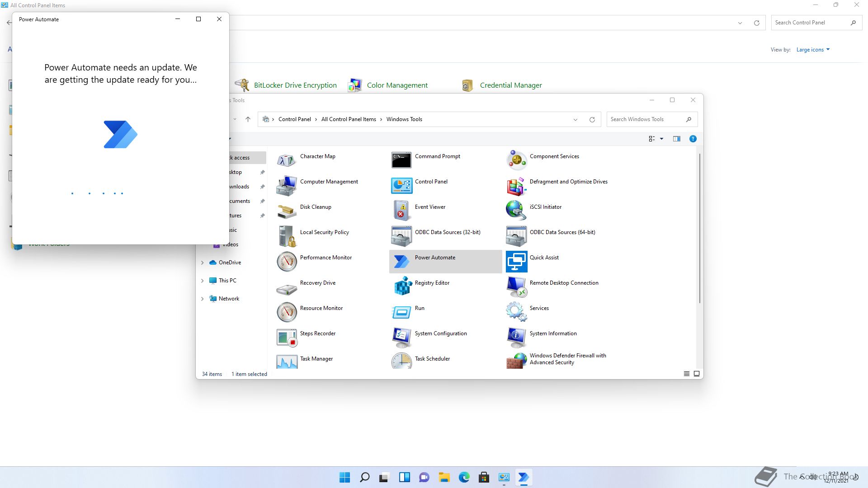Open File Explorer from the taskbar
The image size is (868, 488).
click(x=444, y=477)
